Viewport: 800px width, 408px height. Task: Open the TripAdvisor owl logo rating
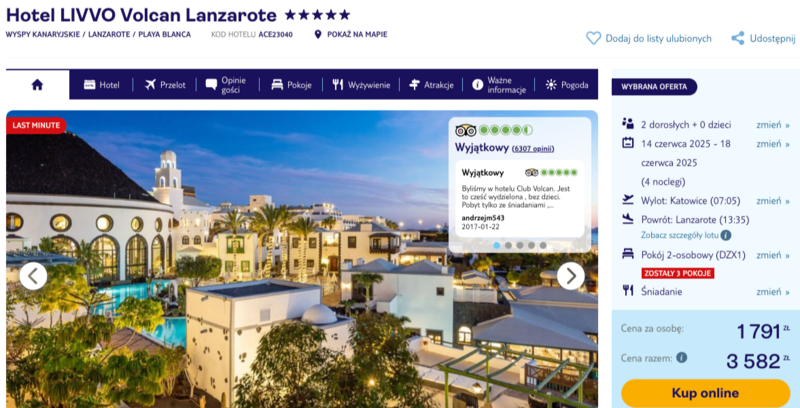[x=465, y=131]
